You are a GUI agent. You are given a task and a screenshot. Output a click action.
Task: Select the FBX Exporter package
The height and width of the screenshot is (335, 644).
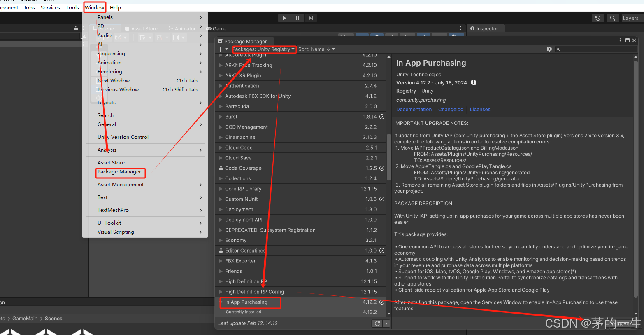coord(300,261)
